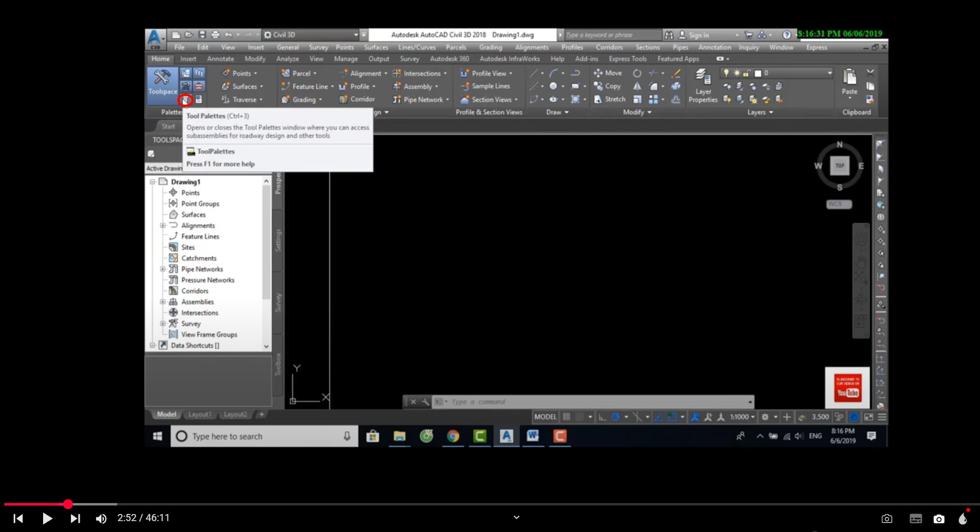980x532 pixels.
Task: Toggle the layer lock padlock icon
Action: [747, 73]
